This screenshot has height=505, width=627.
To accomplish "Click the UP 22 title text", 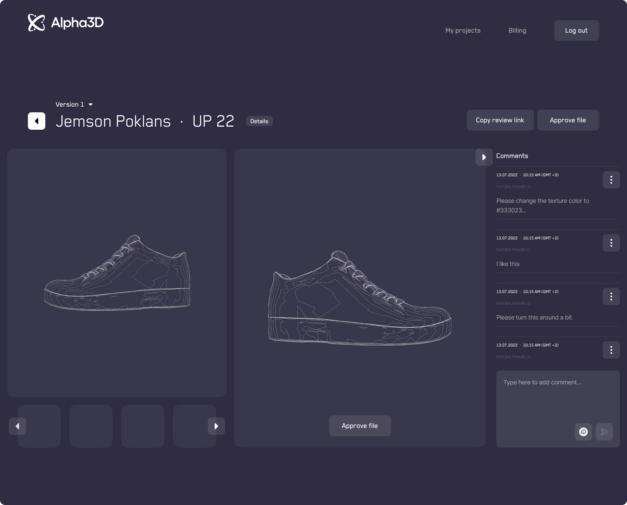I will click(213, 121).
